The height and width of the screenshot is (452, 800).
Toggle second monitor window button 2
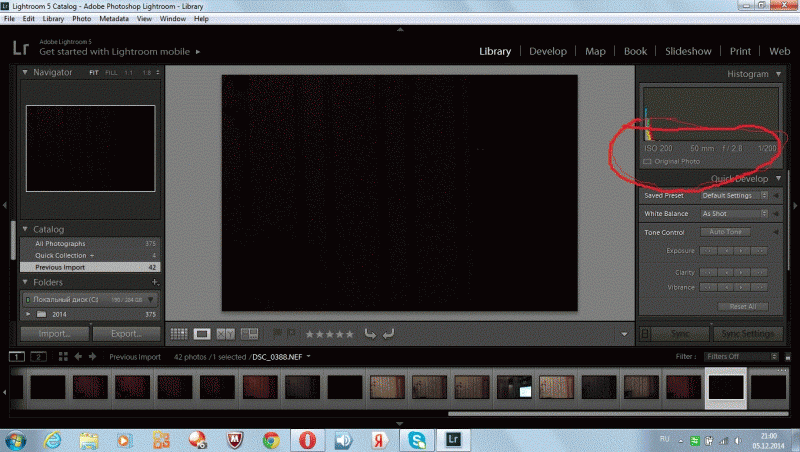tap(38, 357)
